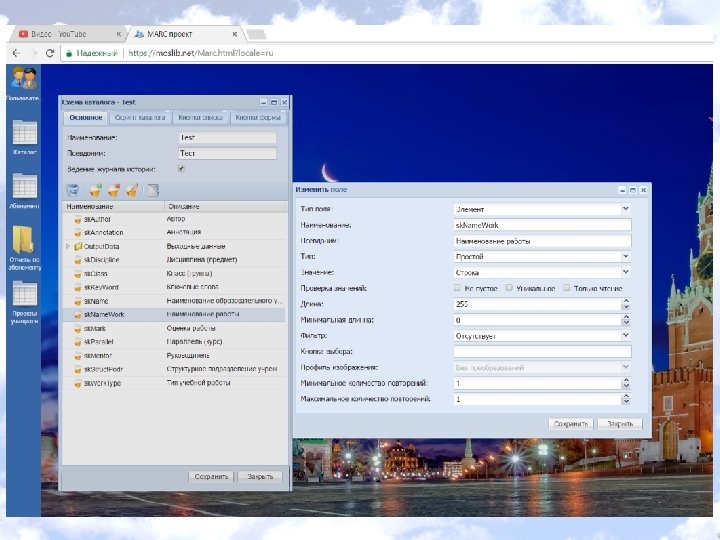Open the Отчеты по абонементу folder icon
The width and height of the screenshot is (720, 540).
pyautogui.click(x=24, y=241)
